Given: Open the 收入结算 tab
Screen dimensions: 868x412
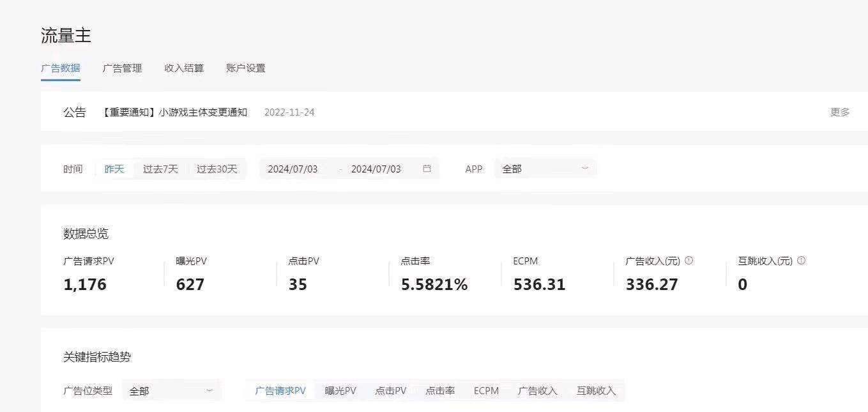Looking at the screenshot, I should click(185, 68).
